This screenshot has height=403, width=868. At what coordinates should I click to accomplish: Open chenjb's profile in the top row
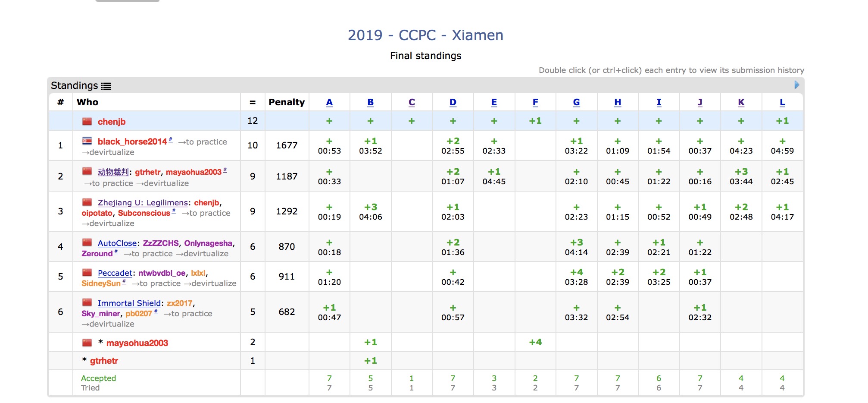tap(112, 122)
